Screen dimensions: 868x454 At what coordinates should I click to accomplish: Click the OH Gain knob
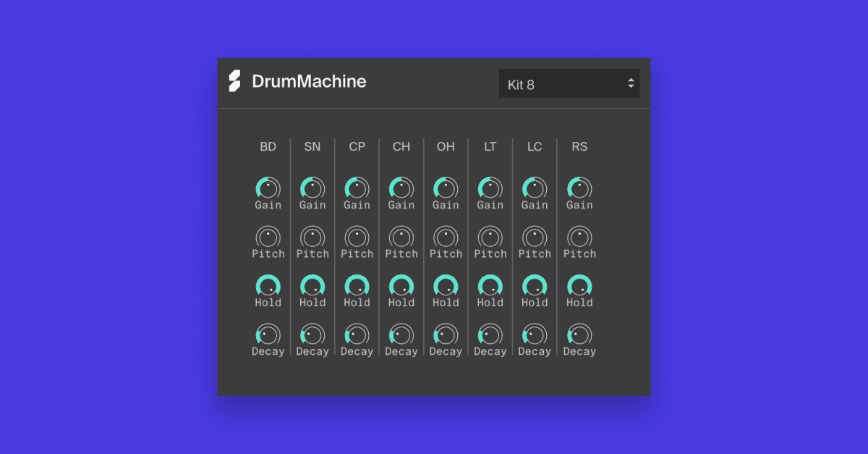tap(446, 188)
